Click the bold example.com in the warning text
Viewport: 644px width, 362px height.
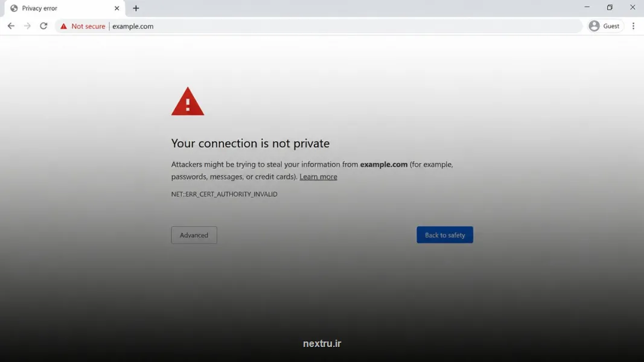[x=384, y=164]
